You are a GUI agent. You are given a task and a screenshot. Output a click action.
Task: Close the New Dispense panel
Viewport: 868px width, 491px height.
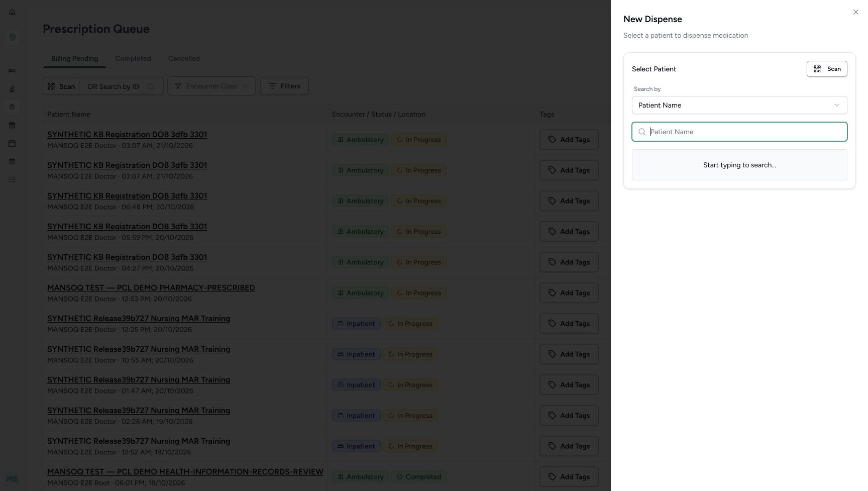point(855,12)
